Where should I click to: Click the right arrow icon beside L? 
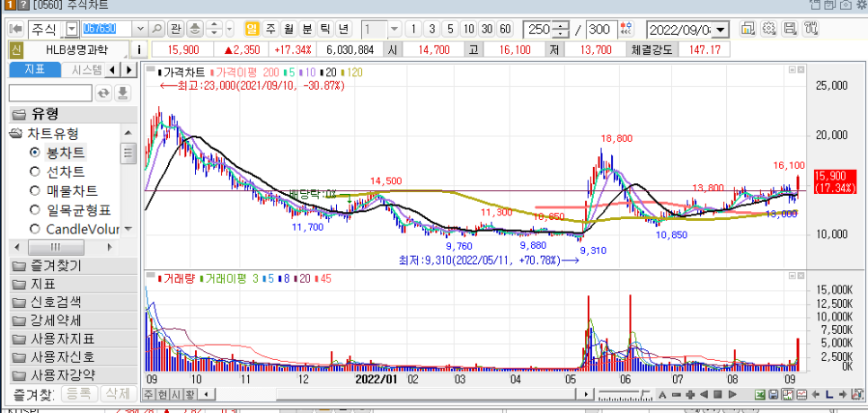pos(843,395)
